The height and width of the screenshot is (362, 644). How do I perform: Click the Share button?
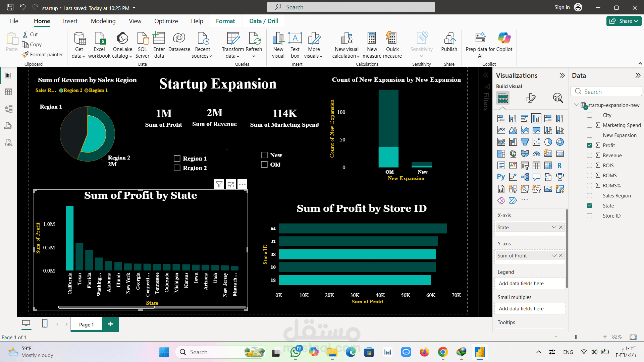coord(624,21)
